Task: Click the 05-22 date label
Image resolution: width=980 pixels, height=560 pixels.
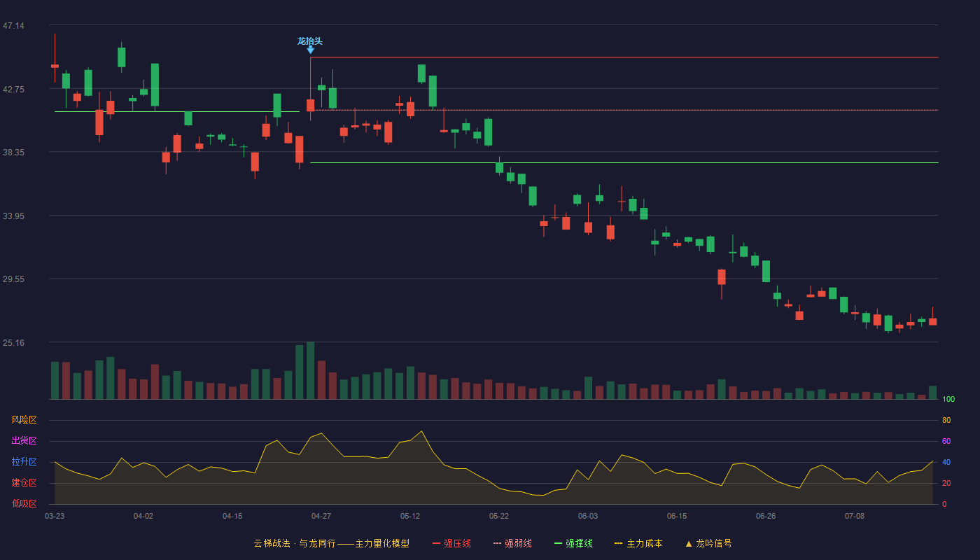Action: (x=499, y=516)
